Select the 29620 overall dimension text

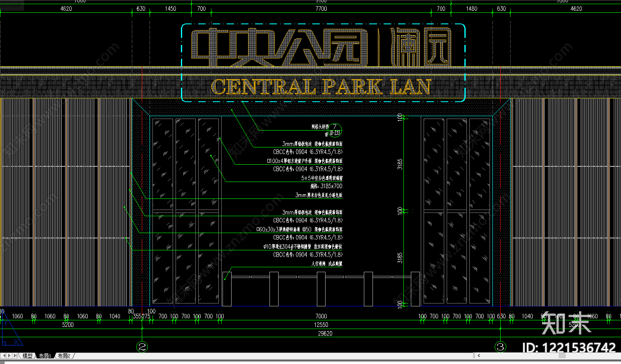pos(325,334)
